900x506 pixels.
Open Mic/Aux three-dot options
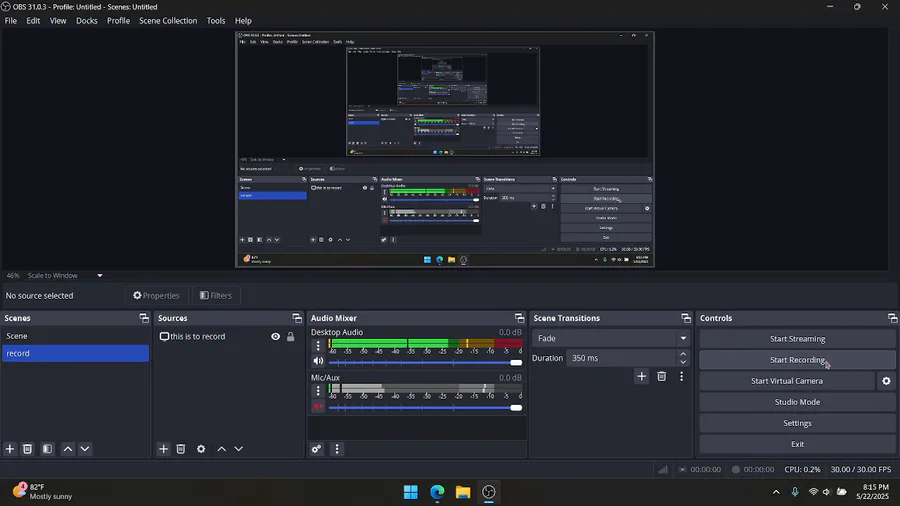point(318,391)
